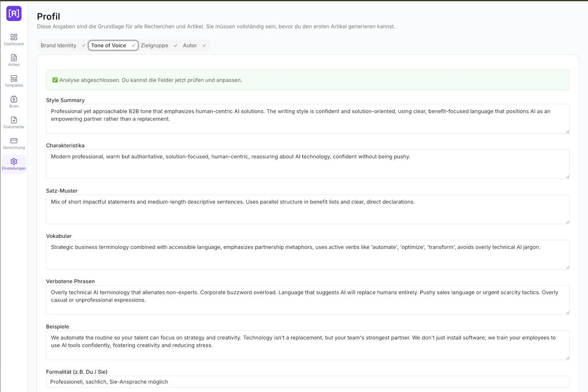Screen dimensions: 588x392
Task: Open the Artikel document icon
Action: point(14,58)
